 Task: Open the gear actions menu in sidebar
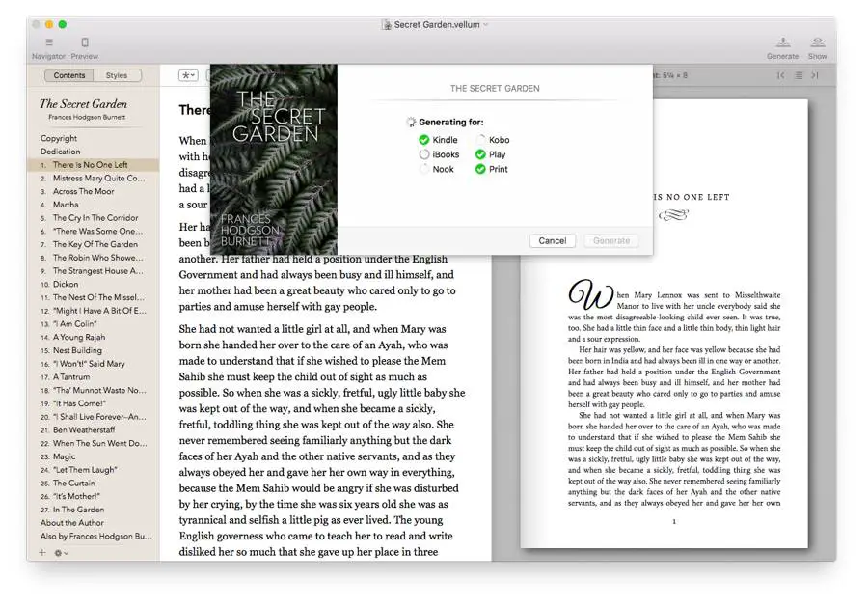coord(61,553)
